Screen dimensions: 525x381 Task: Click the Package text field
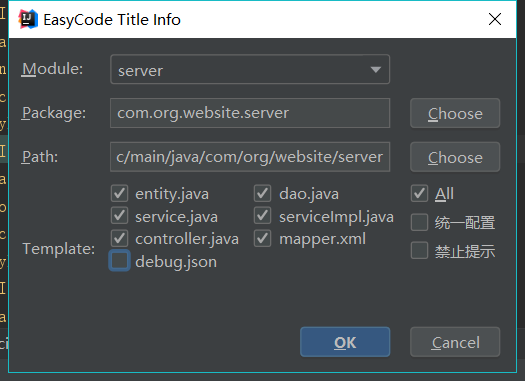[250, 113]
